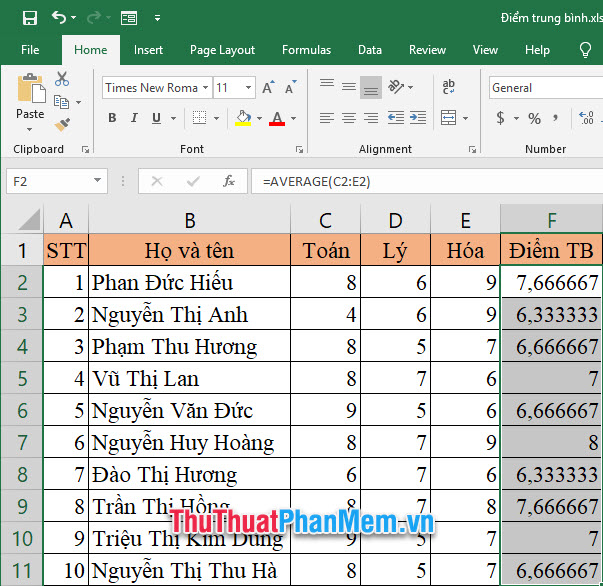The height and width of the screenshot is (586, 603).
Task: Open Alignment settings dialog launcher
Action: [x=472, y=150]
